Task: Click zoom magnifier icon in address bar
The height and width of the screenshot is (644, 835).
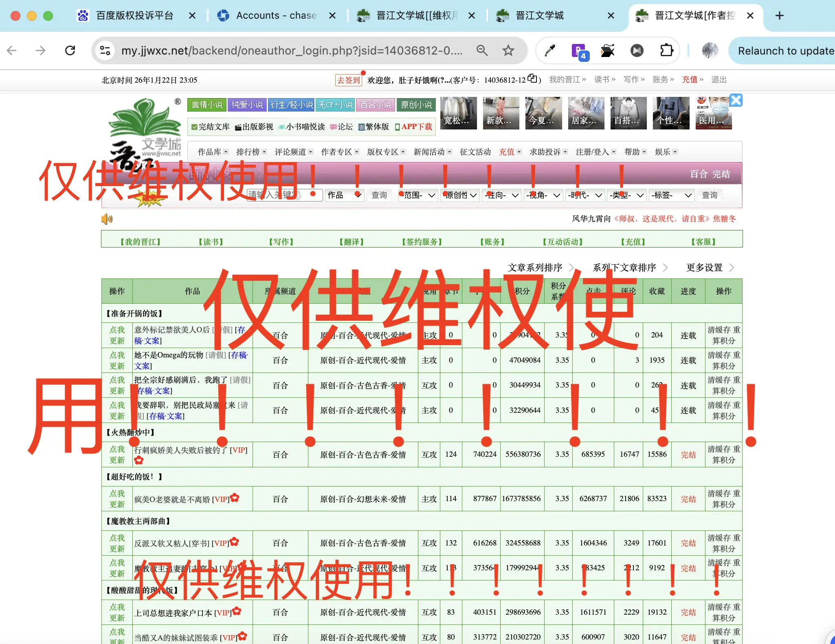Action: (x=482, y=50)
